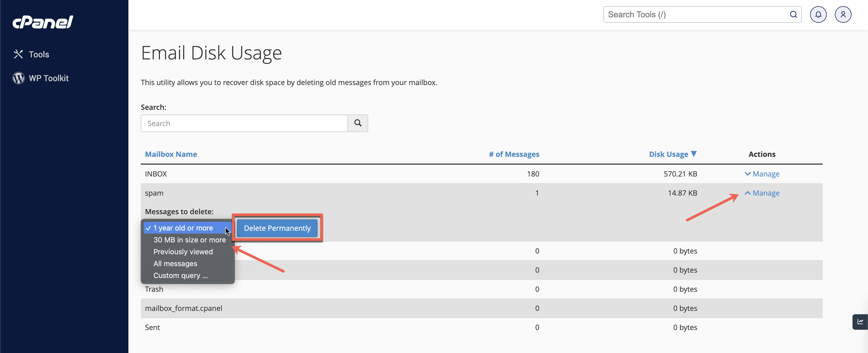Click Manage link for INBOX
Viewport: 868px width, 353px height.
coord(766,173)
